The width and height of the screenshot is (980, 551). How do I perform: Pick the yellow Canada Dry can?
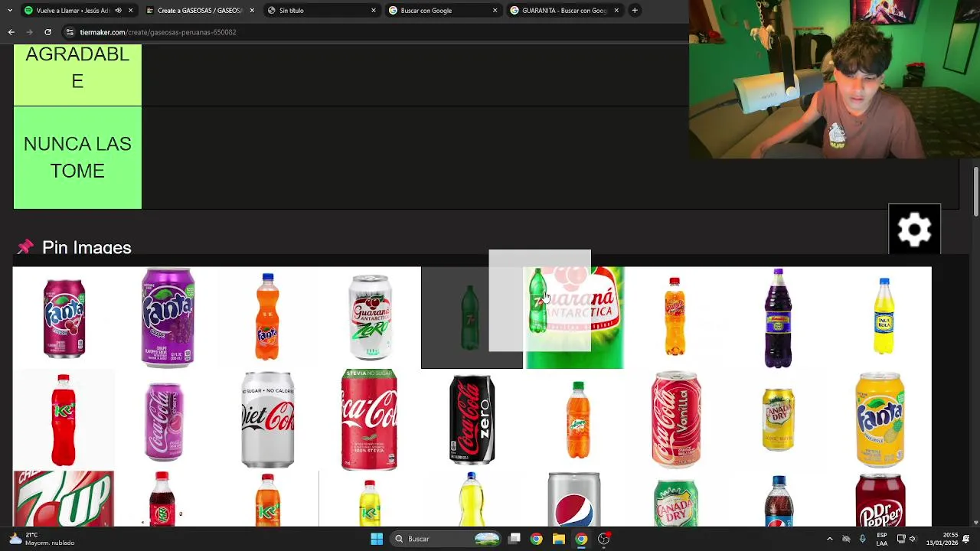coord(778,419)
